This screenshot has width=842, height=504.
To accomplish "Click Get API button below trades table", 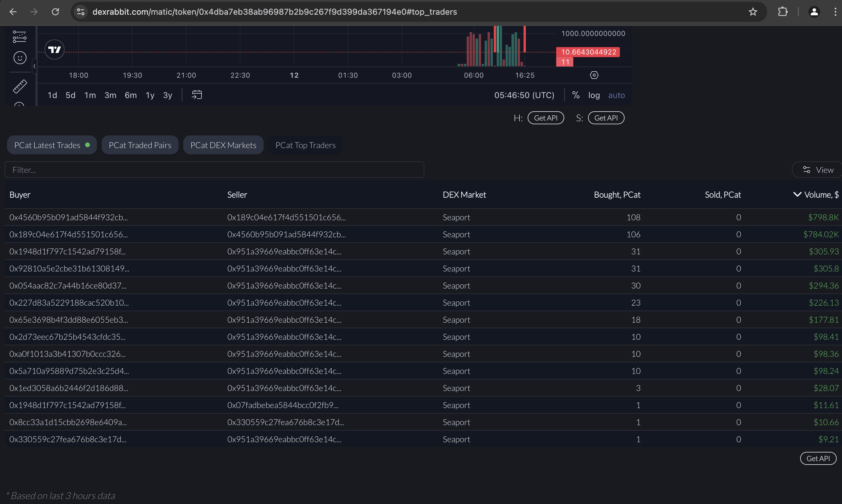I will pos(818,458).
